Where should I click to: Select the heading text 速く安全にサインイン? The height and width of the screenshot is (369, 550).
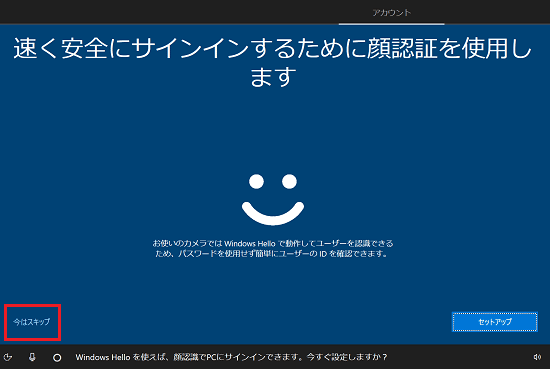[x=131, y=48]
